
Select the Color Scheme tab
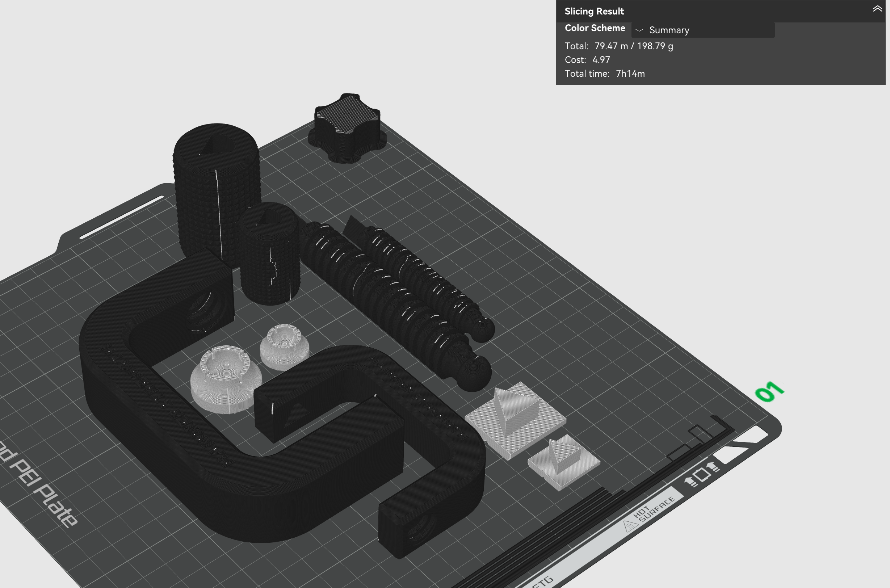tap(595, 28)
